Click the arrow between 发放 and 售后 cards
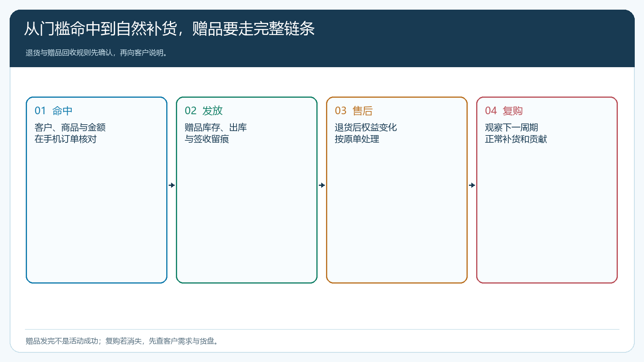Image resolution: width=644 pixels, height=362 pixels. (322, 185)
